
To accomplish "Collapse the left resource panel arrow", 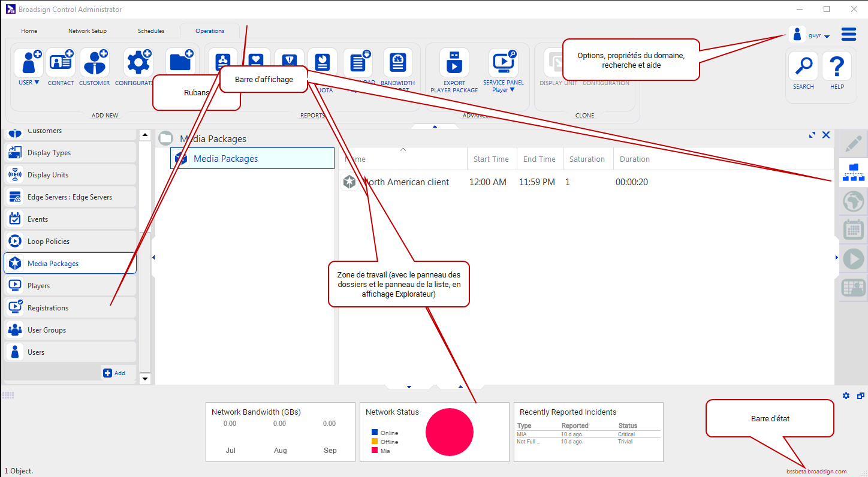I will [153, 258].
